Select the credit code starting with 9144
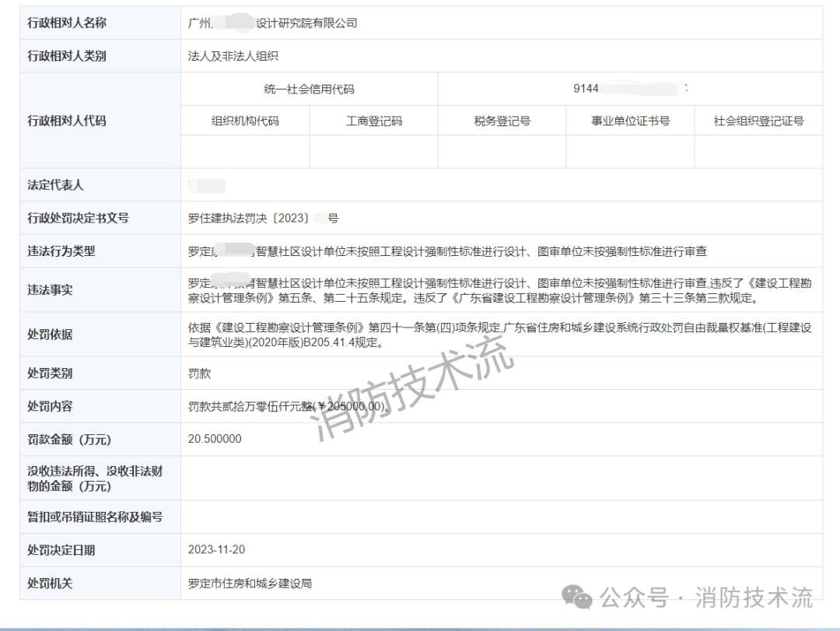 [630, 89]
